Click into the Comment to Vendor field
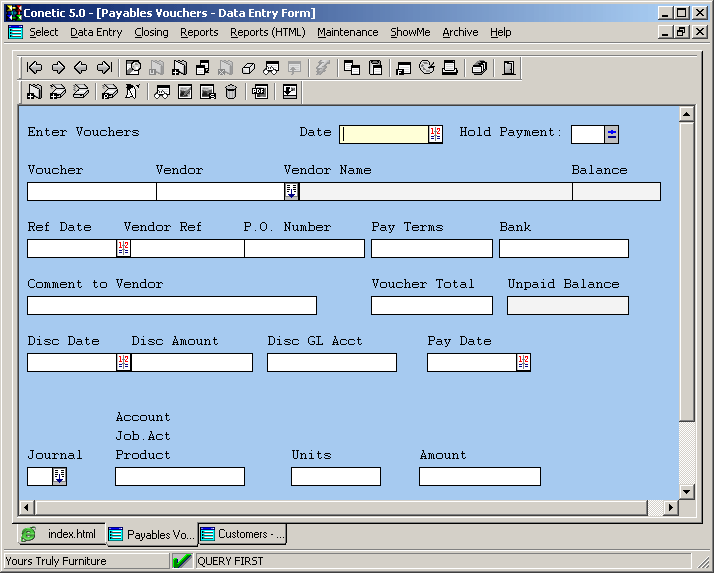This screenshot has height=573, width=714. point(171,305)
